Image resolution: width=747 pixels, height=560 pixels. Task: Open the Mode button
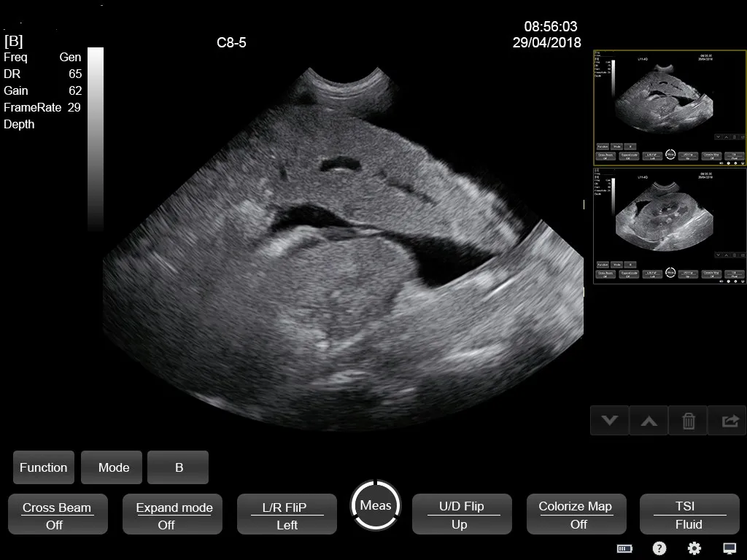[x=111, y=467]
